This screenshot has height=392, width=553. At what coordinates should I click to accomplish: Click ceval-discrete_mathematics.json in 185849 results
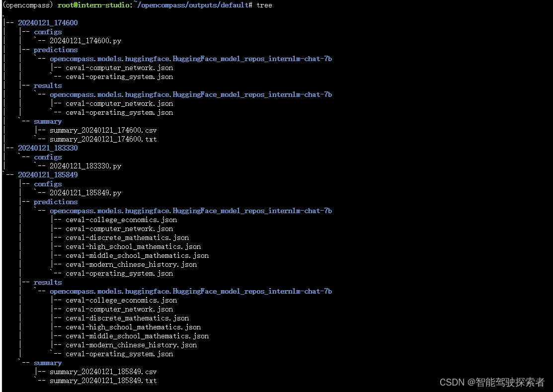pos(127,318)
